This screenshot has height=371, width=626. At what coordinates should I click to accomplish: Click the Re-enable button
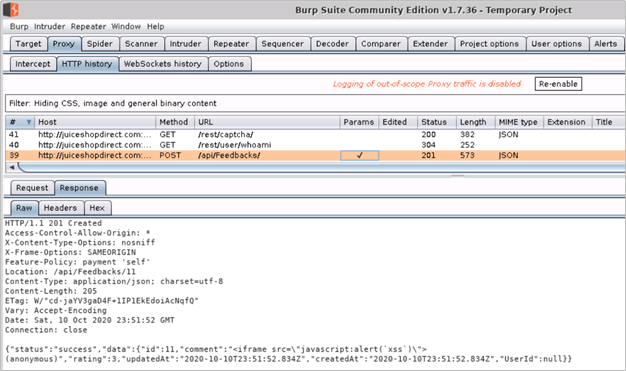tap(558, 84)
